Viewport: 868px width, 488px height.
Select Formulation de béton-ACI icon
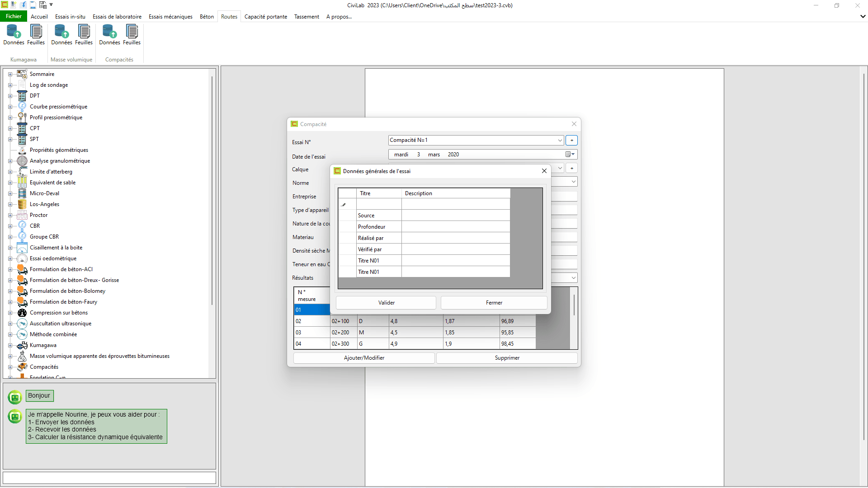[x=22, y=269]
